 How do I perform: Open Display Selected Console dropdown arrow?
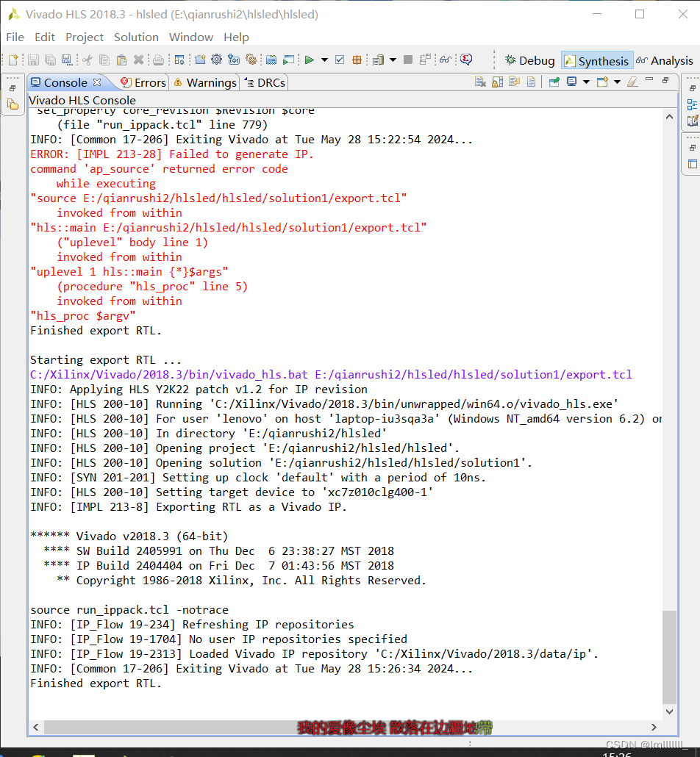pos(586,82)
